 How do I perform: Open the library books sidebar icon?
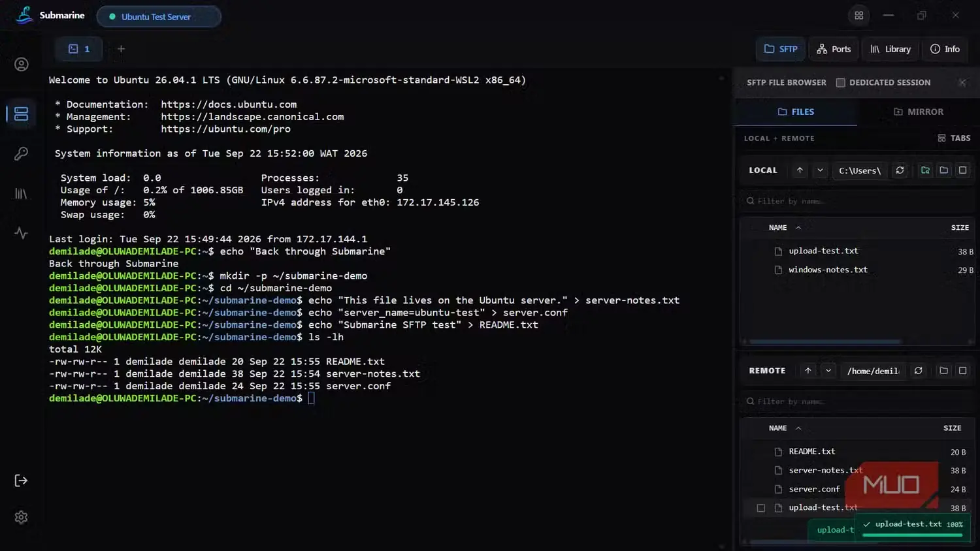22,194
